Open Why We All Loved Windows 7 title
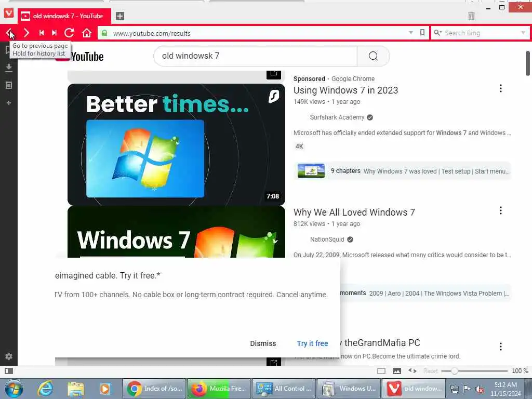532x399 pixels. tap(354, 212)
